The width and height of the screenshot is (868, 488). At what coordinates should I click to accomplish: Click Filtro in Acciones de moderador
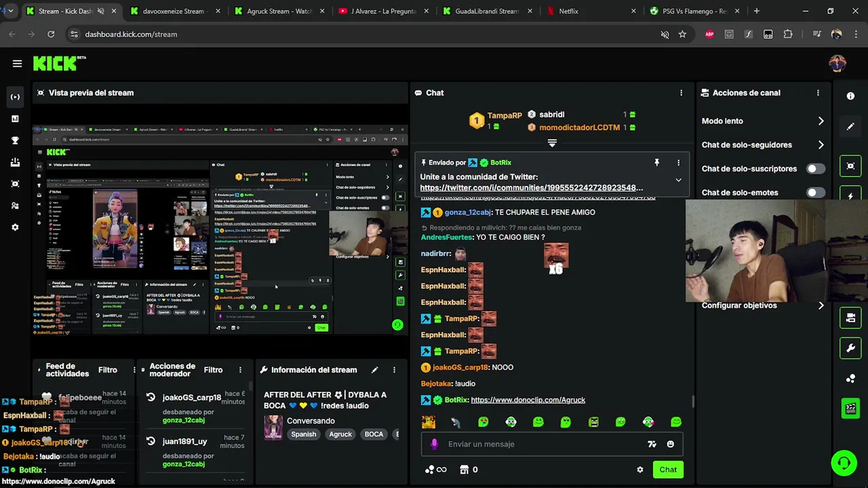coord(213,370)
